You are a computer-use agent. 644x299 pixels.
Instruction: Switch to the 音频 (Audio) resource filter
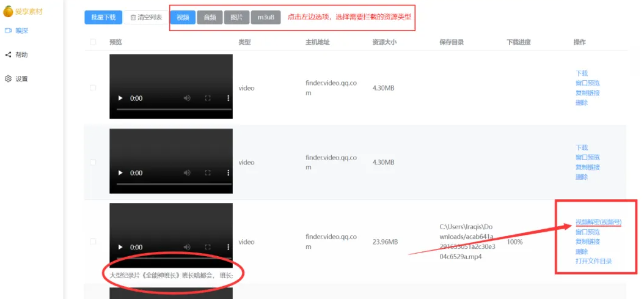tap(210, 18)
